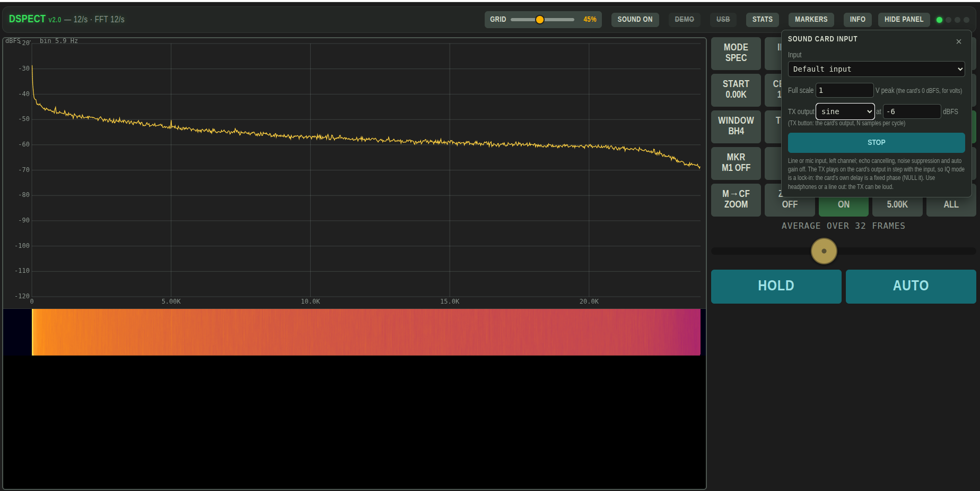This screenshot has width=980, height=491.
Task: Open the INFO panel
Action: [857, 20]
